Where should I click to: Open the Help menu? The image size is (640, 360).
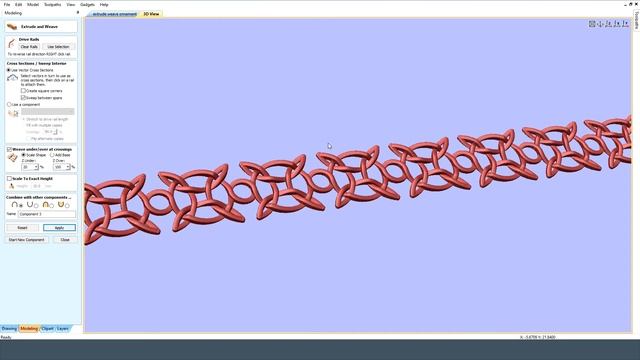[104, 4]
